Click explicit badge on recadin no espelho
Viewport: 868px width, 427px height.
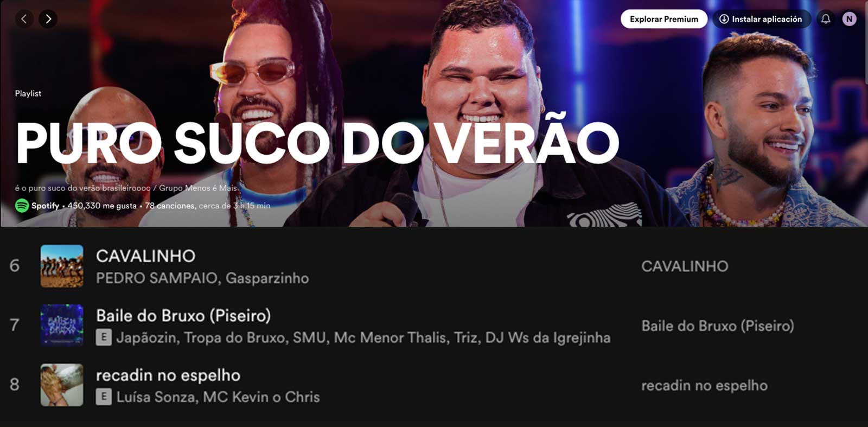tap(104, 397)
